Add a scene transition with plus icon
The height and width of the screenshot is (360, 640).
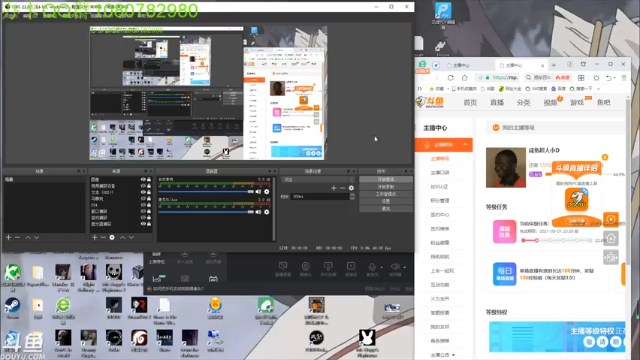pos(334,188)
